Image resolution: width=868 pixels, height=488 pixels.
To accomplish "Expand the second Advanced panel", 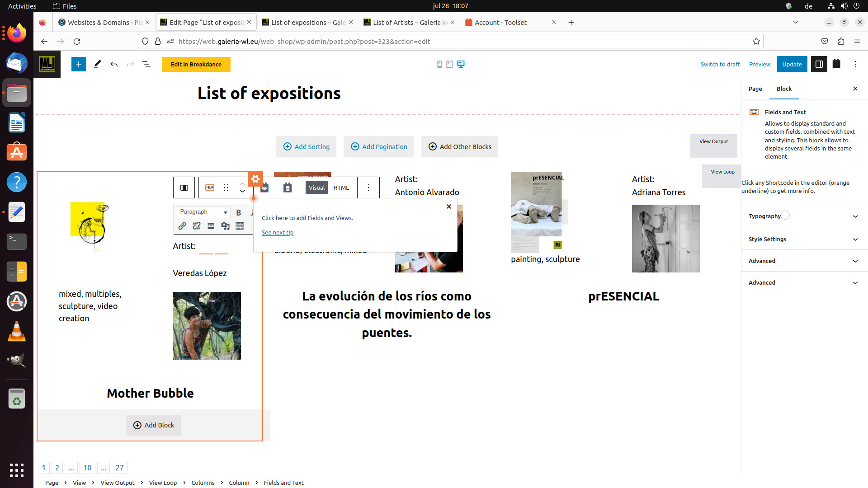I will click(804, 282).
